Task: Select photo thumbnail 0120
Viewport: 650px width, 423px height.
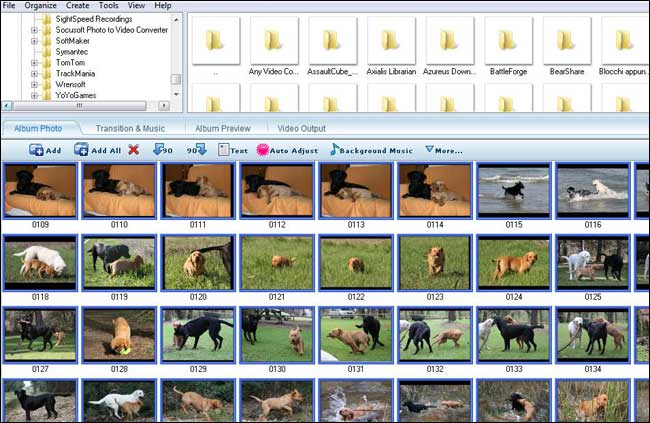Action: (x=198, y=263)
